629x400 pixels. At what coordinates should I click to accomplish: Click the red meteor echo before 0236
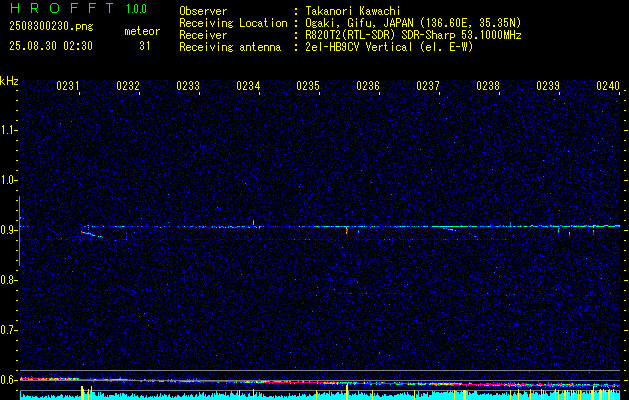(x=347, y=231)
